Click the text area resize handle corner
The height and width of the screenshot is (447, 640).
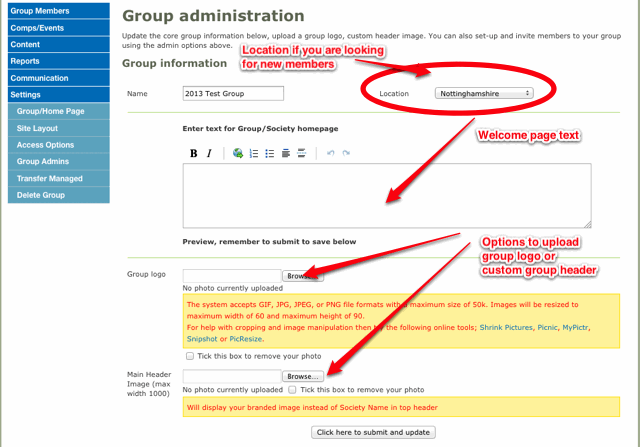pyautogui.click(x=587, y=224)
